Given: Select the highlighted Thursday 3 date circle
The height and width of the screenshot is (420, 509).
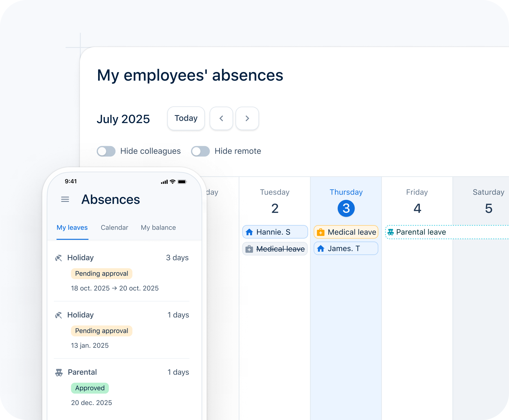Looking at the screenshot, I should pyautogui.click(x=346, y=208).
